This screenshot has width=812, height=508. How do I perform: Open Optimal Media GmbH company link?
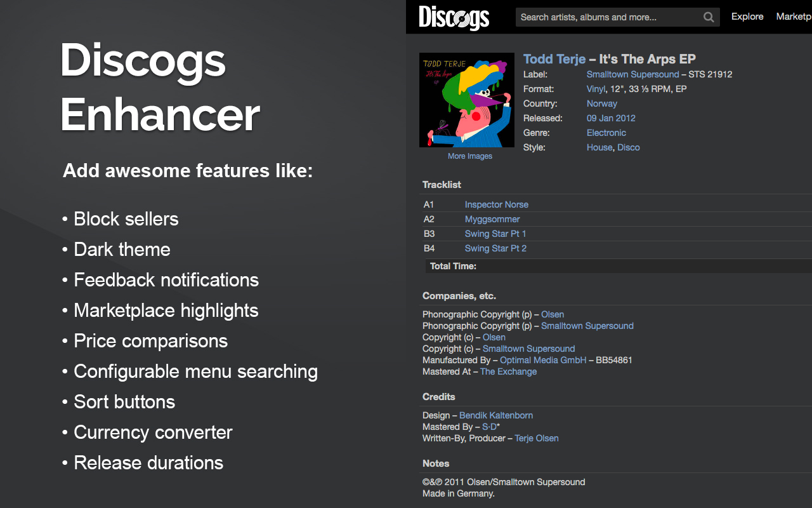[543, 360]
